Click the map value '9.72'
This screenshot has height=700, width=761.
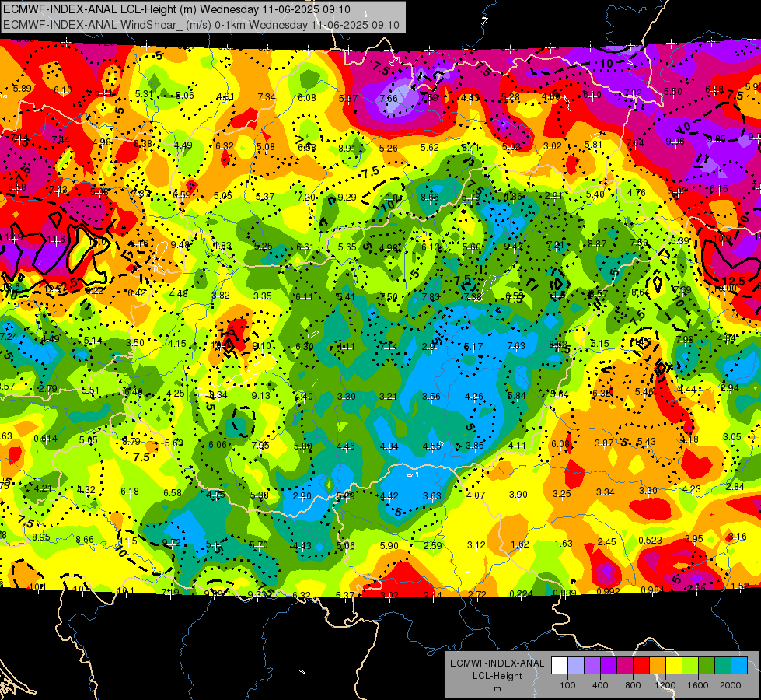(171, 543)
